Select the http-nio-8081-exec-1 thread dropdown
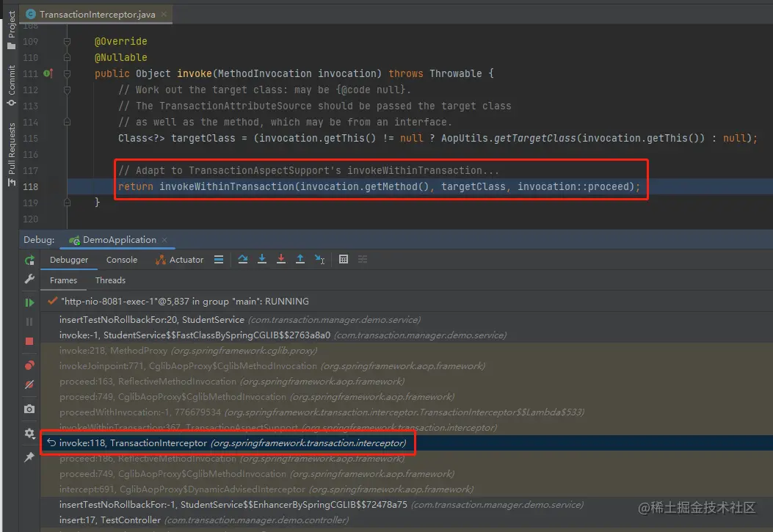 pyautogui.click(x=406, y=301)
